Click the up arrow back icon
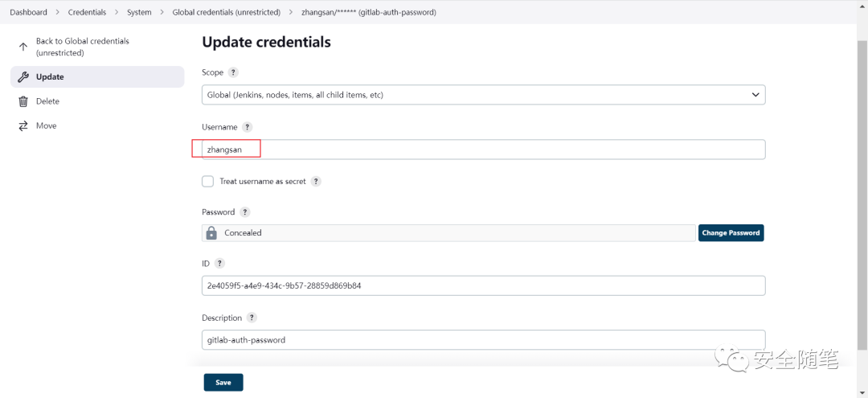Viewport: 868px width, 398px height. point(23,47)
